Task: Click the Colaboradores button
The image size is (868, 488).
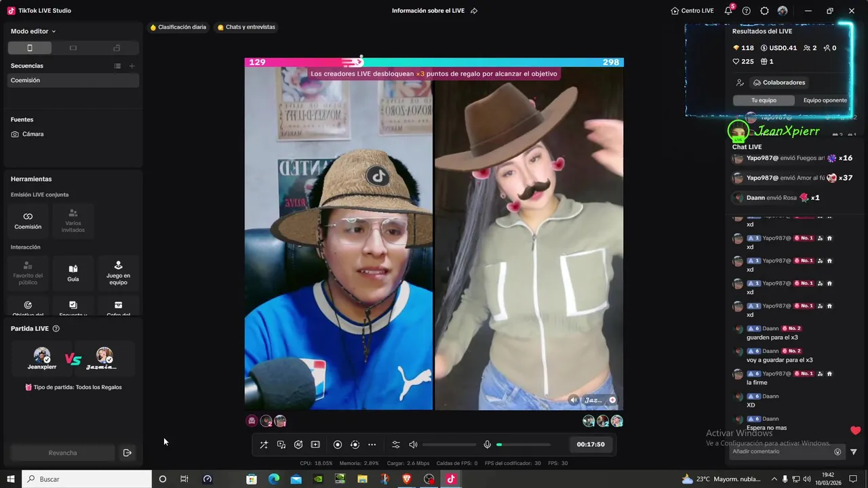Action: (x=779, y=83)
